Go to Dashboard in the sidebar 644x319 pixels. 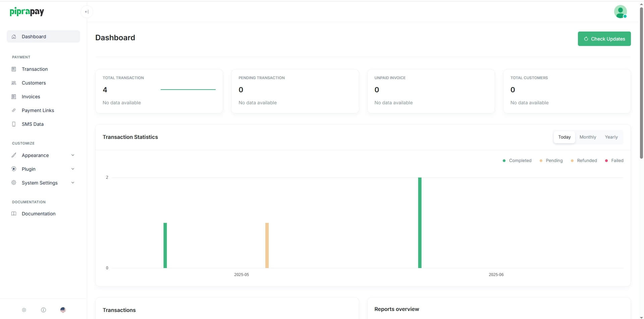43,37
